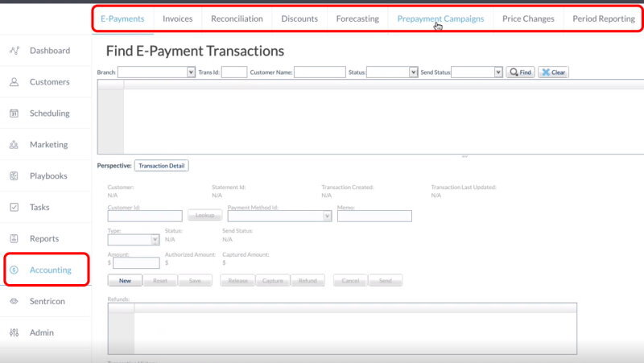Click into the Customer Name field
This screenshot has height=363, width=644.
(320, 72)
